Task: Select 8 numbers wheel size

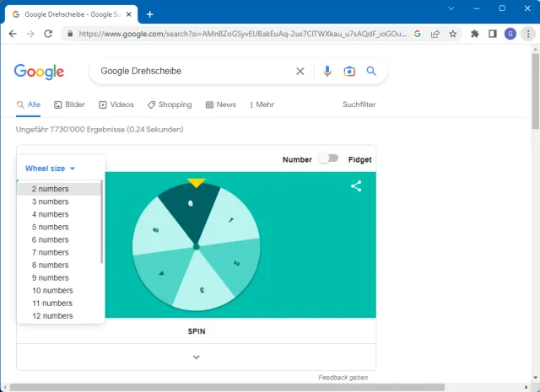Action: pos(51,265)
